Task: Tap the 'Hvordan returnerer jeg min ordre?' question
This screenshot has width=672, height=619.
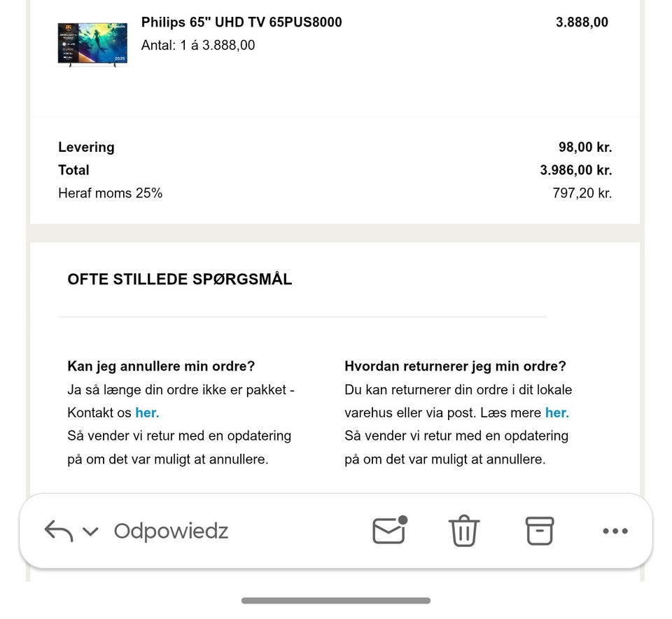Action: pyautogui.click(x=456, y=366)
